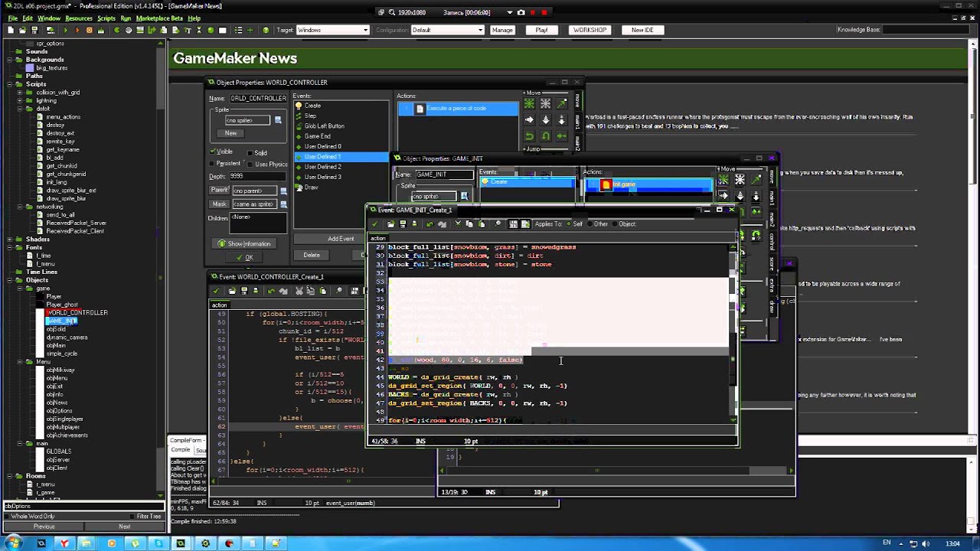The width and height of the screenshot is (980, 551).
Task: Click the WORKSHOP button in toolbar
Action: (590, 30)
